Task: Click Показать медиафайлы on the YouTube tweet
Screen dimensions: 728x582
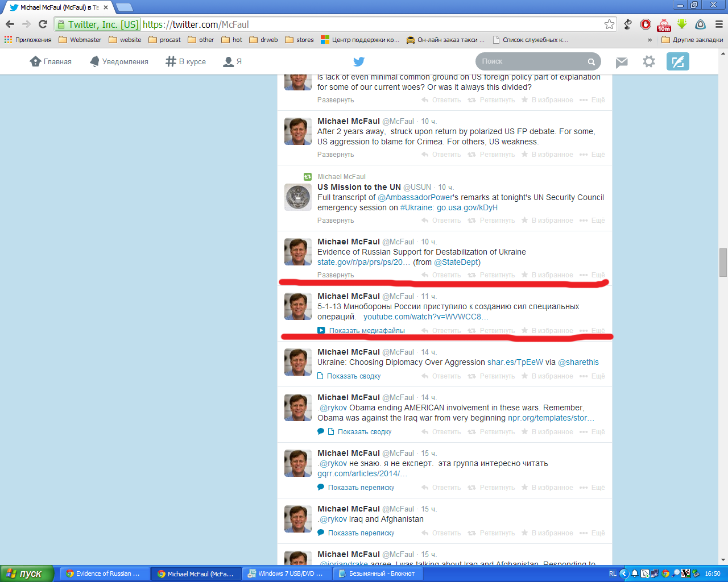Action: pos(361,331)
